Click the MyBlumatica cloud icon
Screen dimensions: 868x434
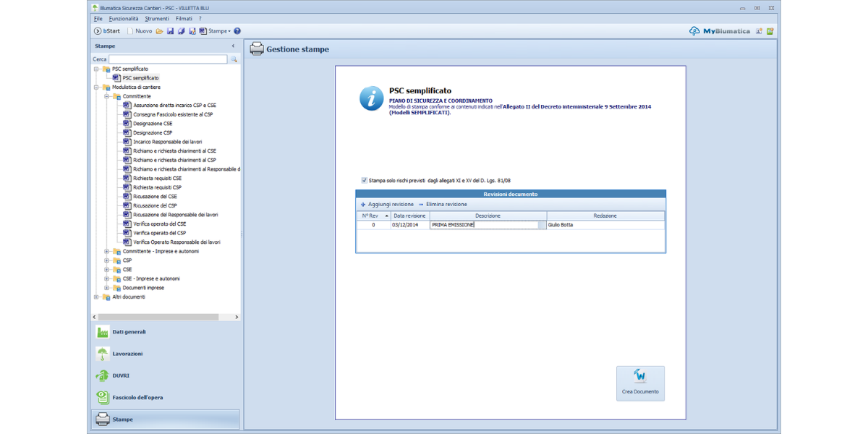(x=694, y=31)
